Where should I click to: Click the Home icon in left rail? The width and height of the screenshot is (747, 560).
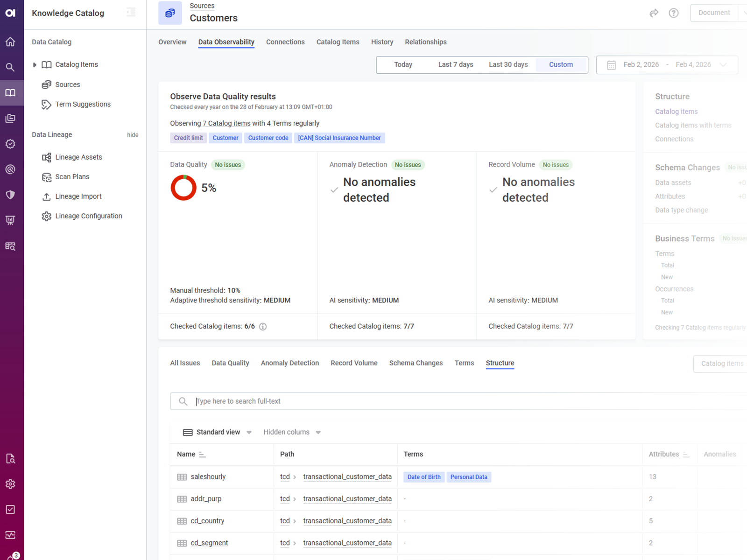point(10,42)
